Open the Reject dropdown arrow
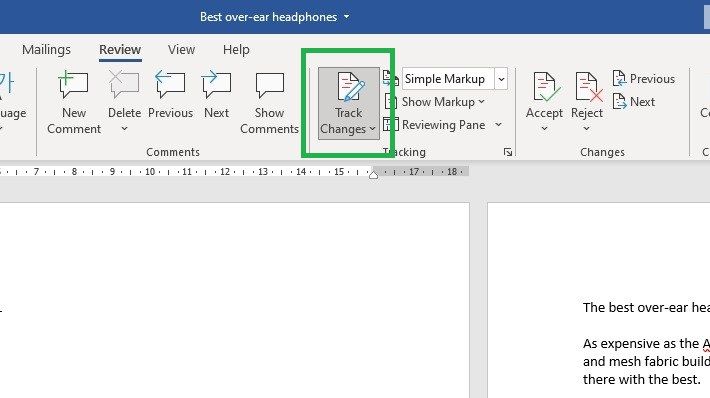 click(x=586, y=129)
